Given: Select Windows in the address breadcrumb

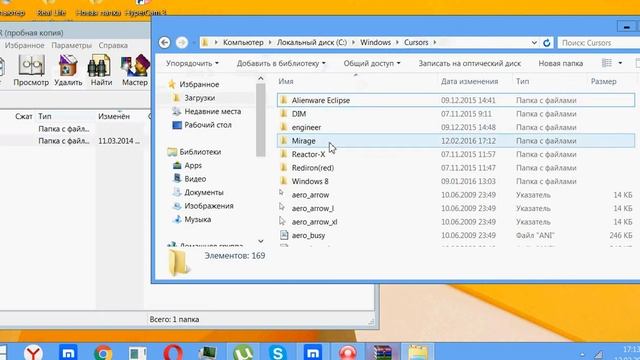Looking at the screenshot, I should coord(375,42).
